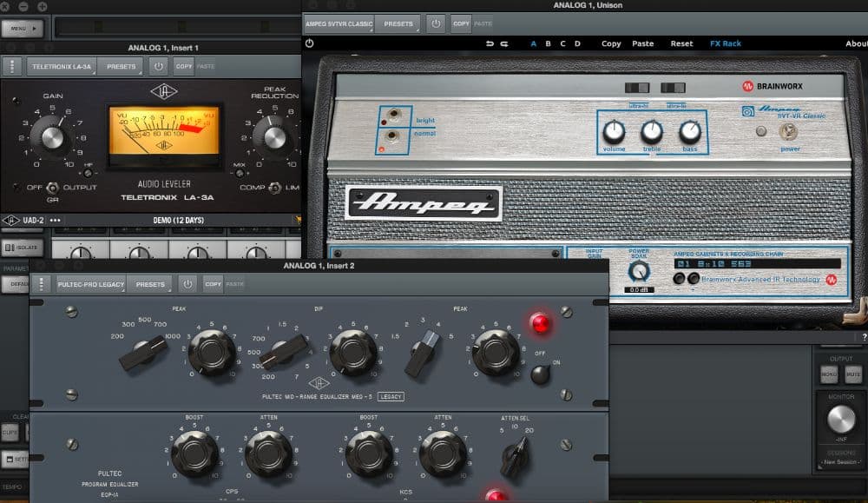This screenshot has width=868, height=503.
Task: Select settings bank C in Brainworx toolbar
Action: pyautogui.click(x=563, y=43)
